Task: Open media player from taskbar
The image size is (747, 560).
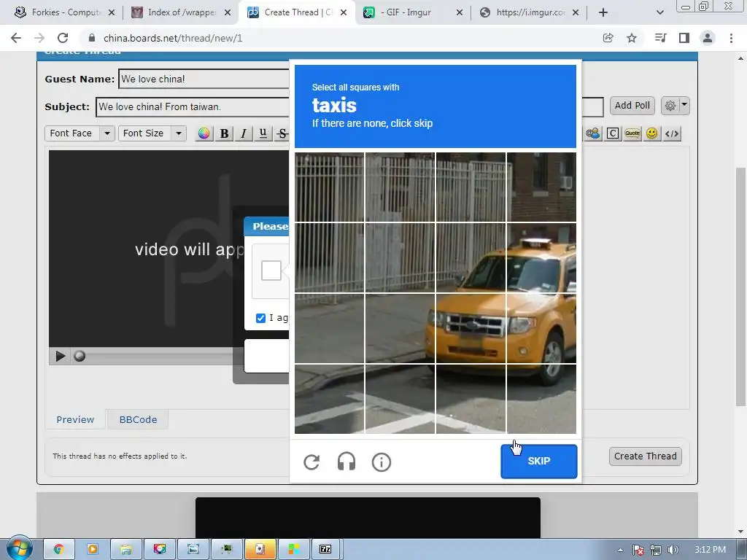Action: [93, 550]
